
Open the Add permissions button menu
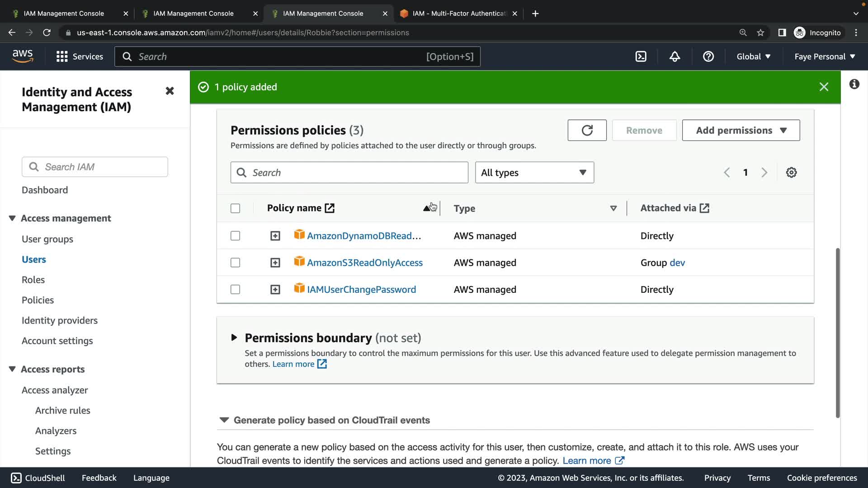pyautogui.click(x=741, y=130)
